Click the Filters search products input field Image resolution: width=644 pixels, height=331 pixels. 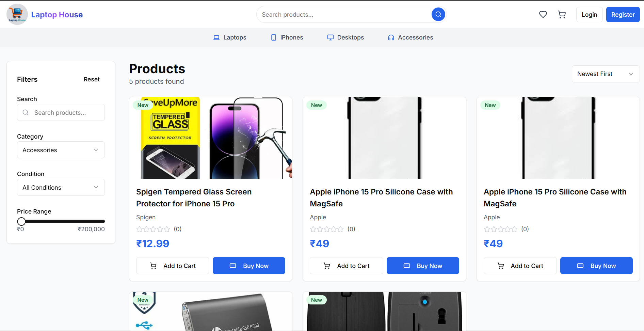point(61,112)
